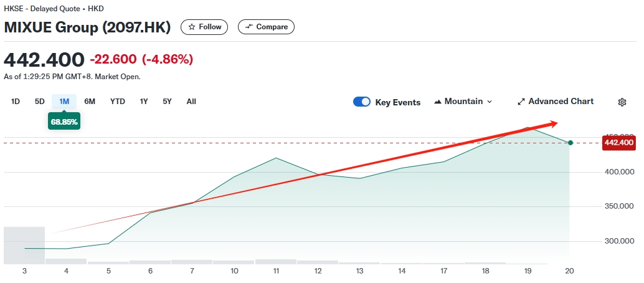Click the 400.000 y-axis label
644x283 pixels.
pyautogui.click(x=619, y=172)
